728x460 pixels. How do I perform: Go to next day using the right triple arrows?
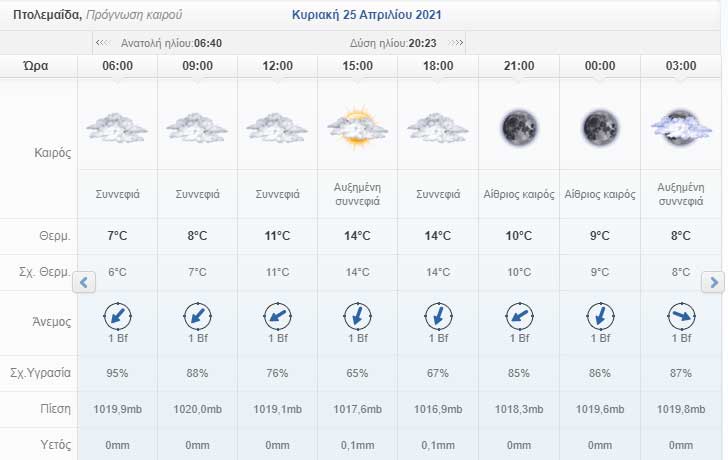pos(457,43)
